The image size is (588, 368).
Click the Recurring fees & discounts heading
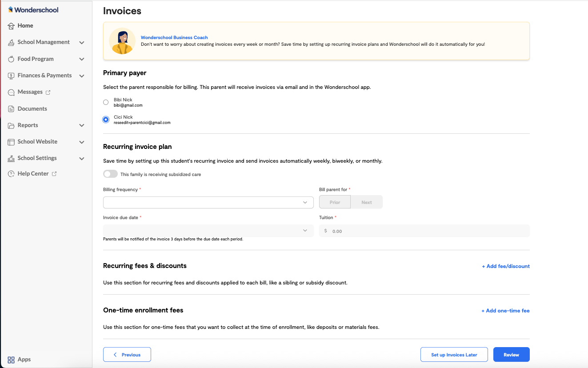(145, 266)
